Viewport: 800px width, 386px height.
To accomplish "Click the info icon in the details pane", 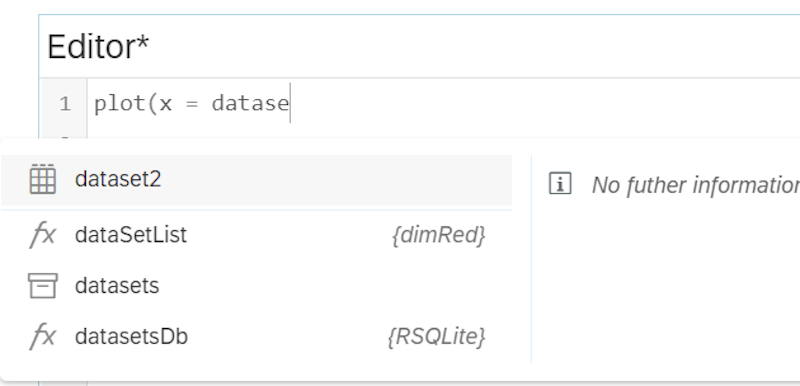I will [x=560, y=184].
